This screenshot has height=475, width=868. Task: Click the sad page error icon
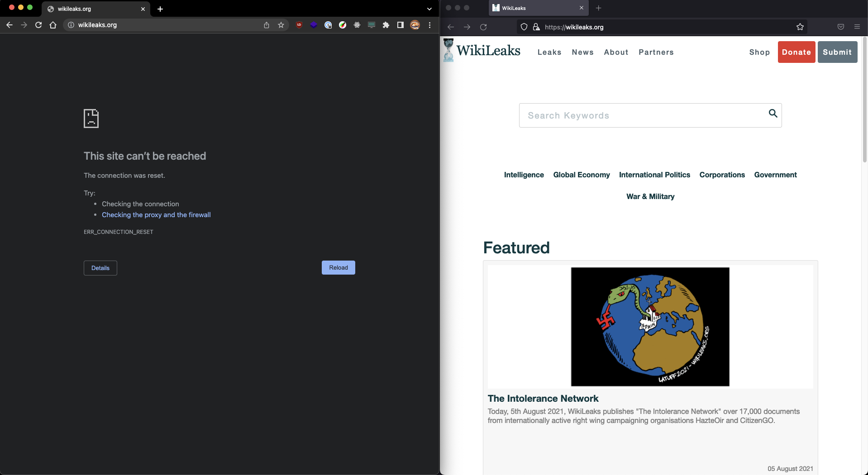91,119
